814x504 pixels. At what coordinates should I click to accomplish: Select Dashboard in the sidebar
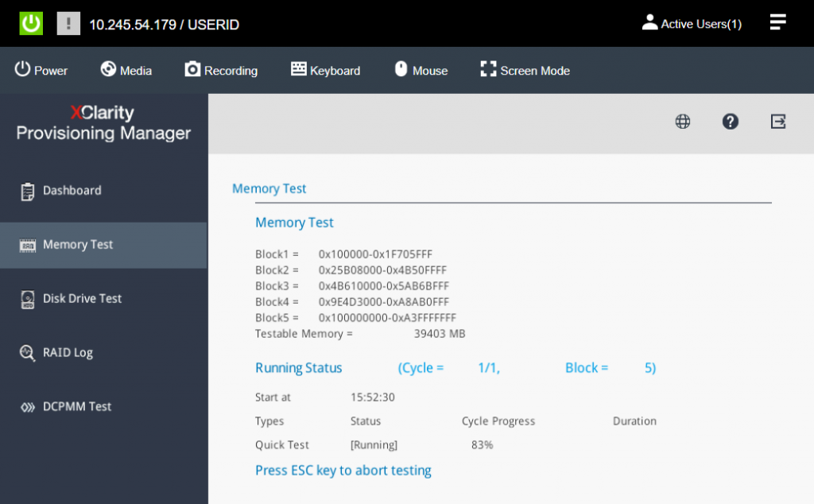coord(103,191)
